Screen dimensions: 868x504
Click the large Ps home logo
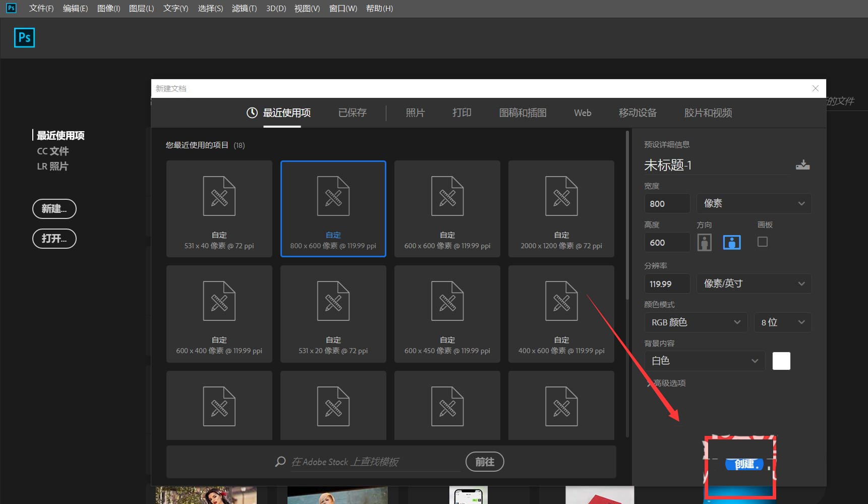pos(24,37)
